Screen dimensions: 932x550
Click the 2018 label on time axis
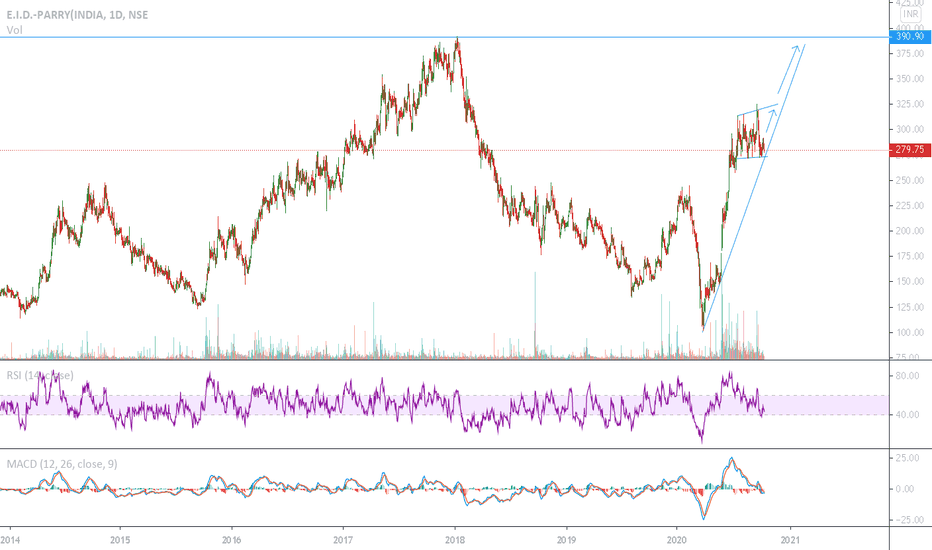tap(455, 540)
